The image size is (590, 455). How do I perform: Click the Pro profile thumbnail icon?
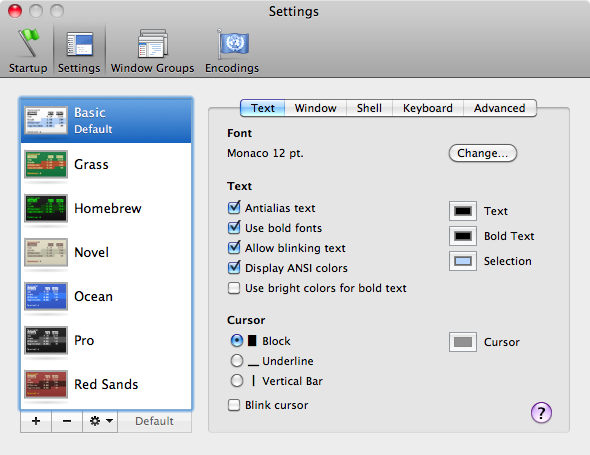click(x=46, y=340)
